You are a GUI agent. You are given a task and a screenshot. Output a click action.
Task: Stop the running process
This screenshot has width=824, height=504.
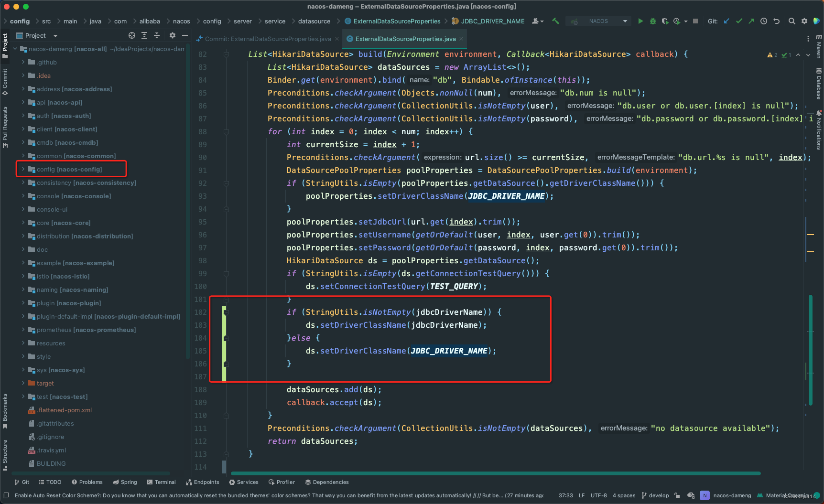pyautogui.click(x=695, y=21)
